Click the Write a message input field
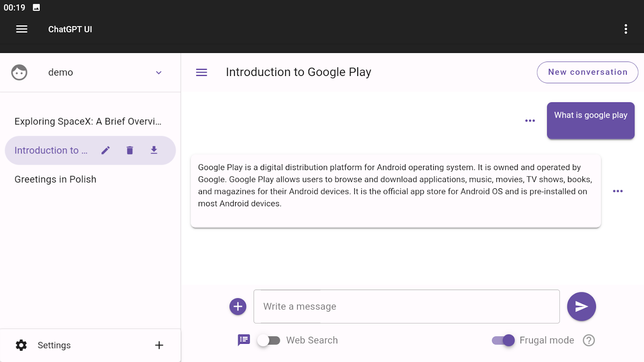This screenshot has width=644, height=362. point(406,306)
